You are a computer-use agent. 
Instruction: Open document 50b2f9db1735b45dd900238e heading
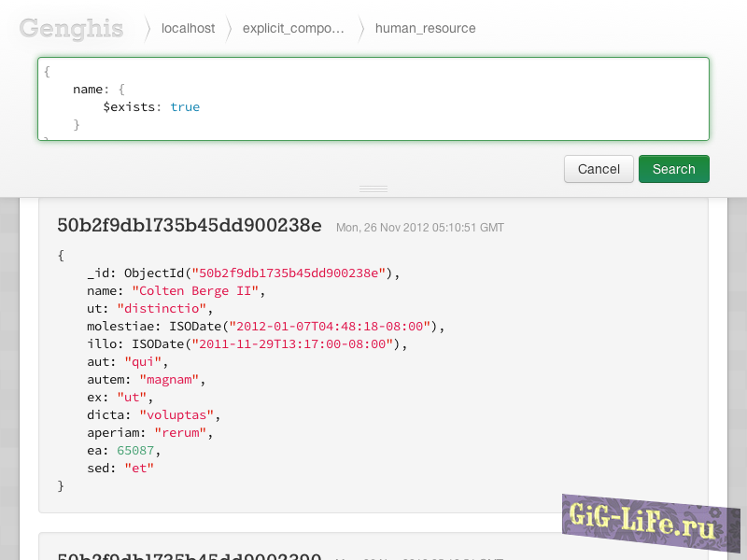click(x=190, y=225)
